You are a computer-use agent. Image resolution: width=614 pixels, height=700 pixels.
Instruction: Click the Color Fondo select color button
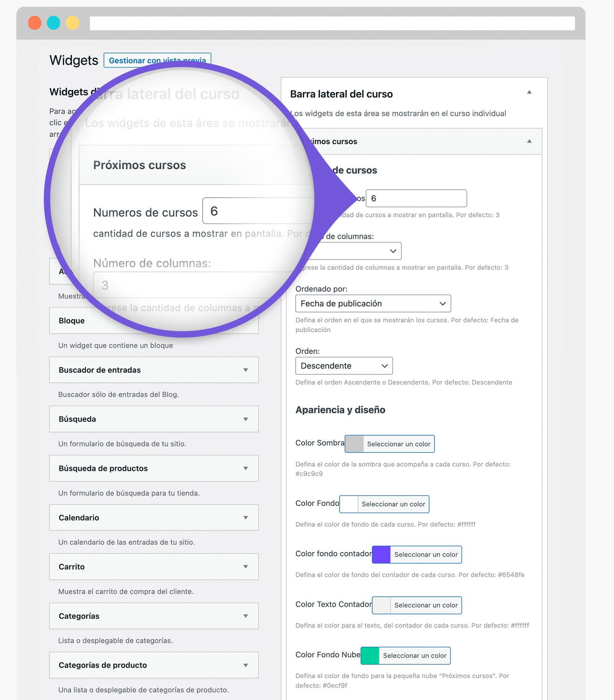(x=393, y=504)
